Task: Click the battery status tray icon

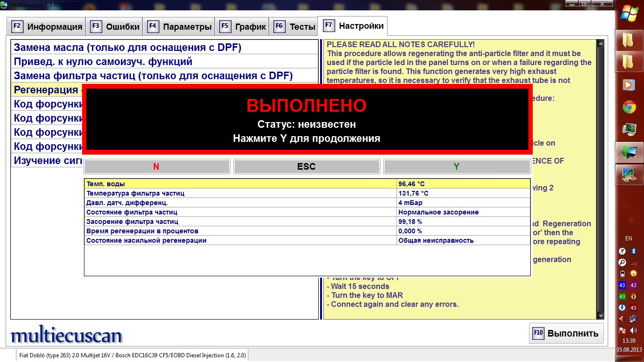Action: coord(622,274)
